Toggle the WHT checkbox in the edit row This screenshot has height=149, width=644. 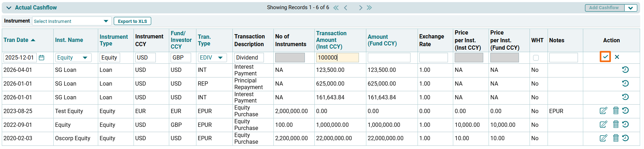(x=536, y=58)
